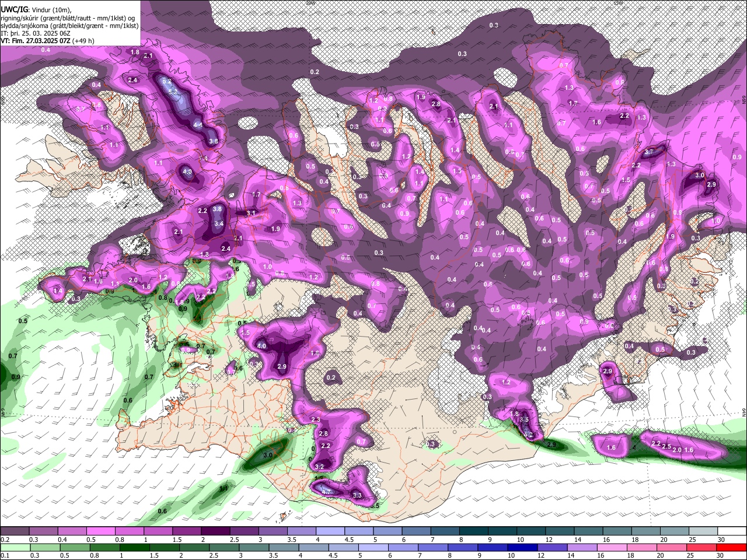Click the '0.1' label in the bottom legend row
This screenshot has height=560, width=747.
[x=5, y=556]
